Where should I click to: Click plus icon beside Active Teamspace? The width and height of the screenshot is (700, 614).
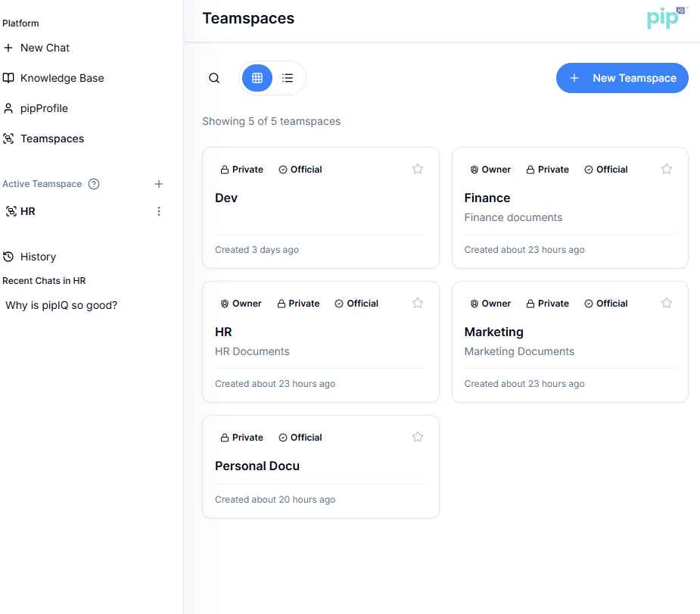(x=159, y=184)
